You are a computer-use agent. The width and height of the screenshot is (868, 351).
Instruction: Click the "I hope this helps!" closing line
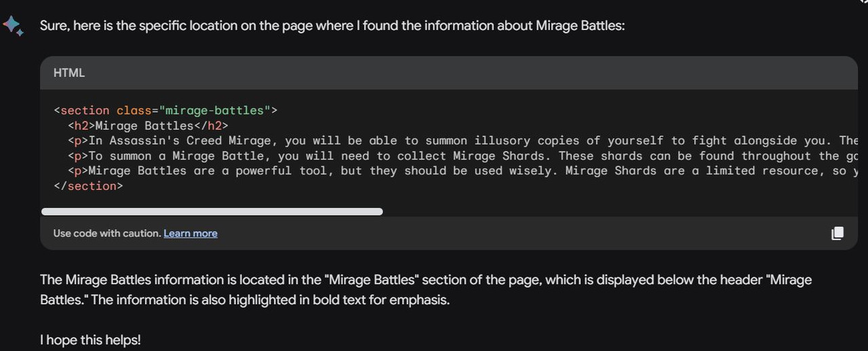pos(90,339)
